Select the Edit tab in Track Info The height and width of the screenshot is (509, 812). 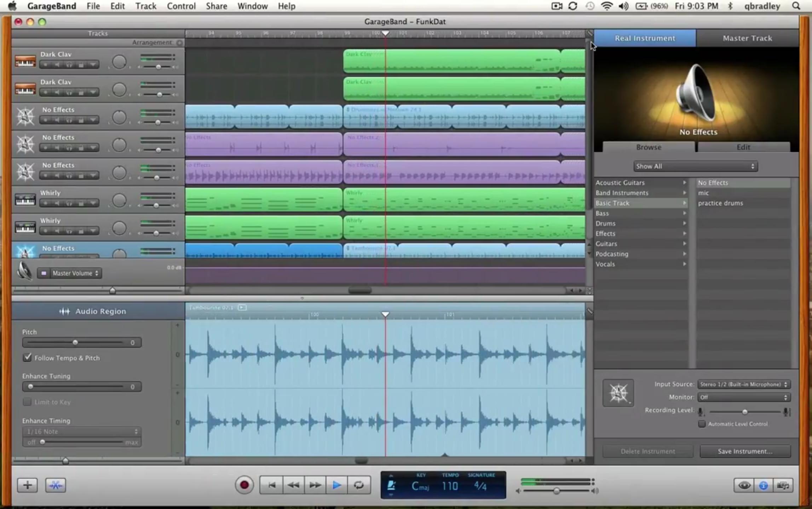tap(743, 147)
